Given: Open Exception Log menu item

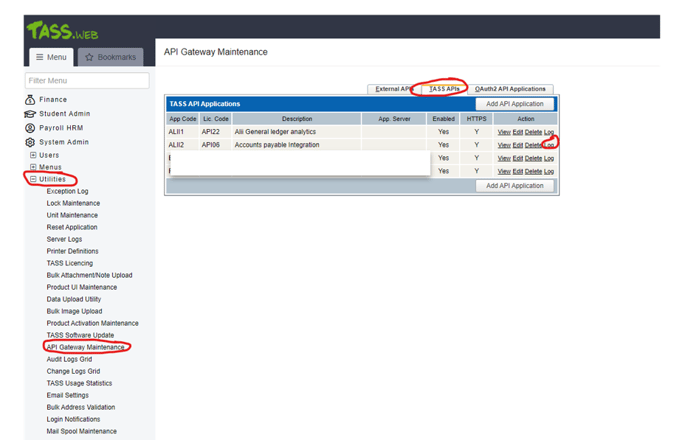Looking at the screenshot, I should tap(68, 191).
